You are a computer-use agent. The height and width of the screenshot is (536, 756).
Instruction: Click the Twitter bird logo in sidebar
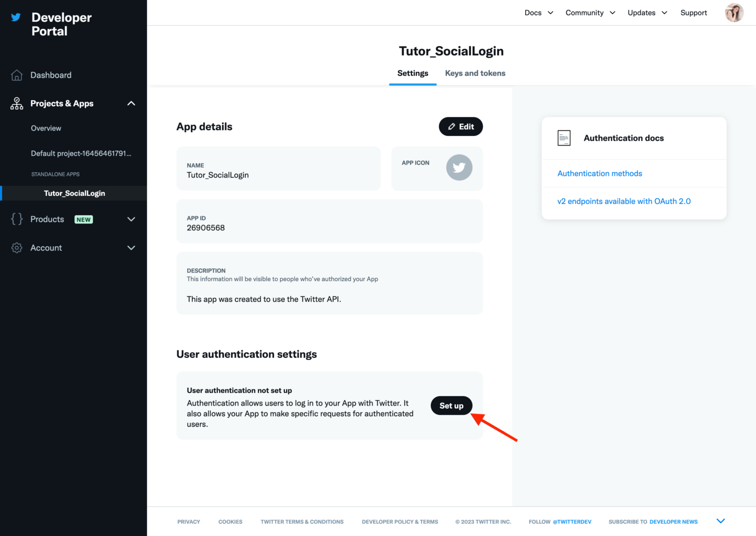coord(16,17)
